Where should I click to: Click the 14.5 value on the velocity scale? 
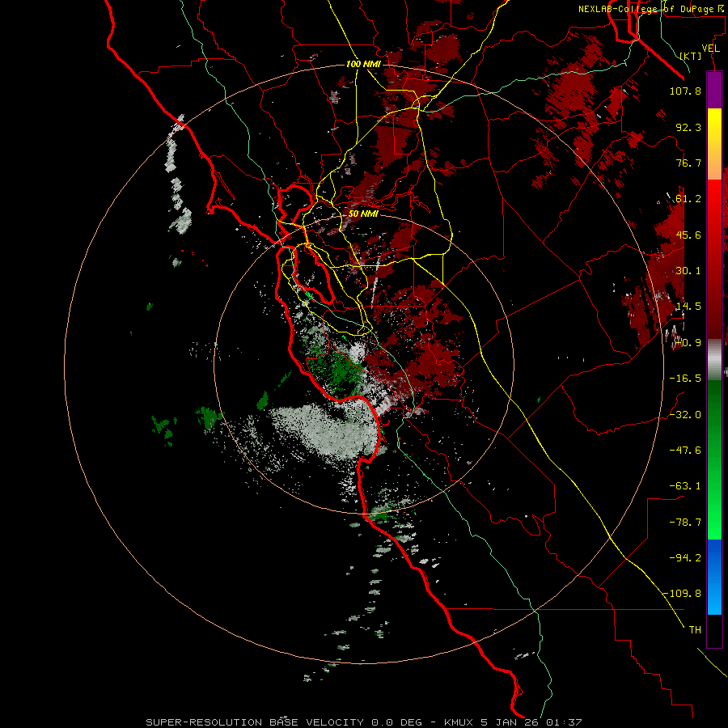tap(688, 307)
